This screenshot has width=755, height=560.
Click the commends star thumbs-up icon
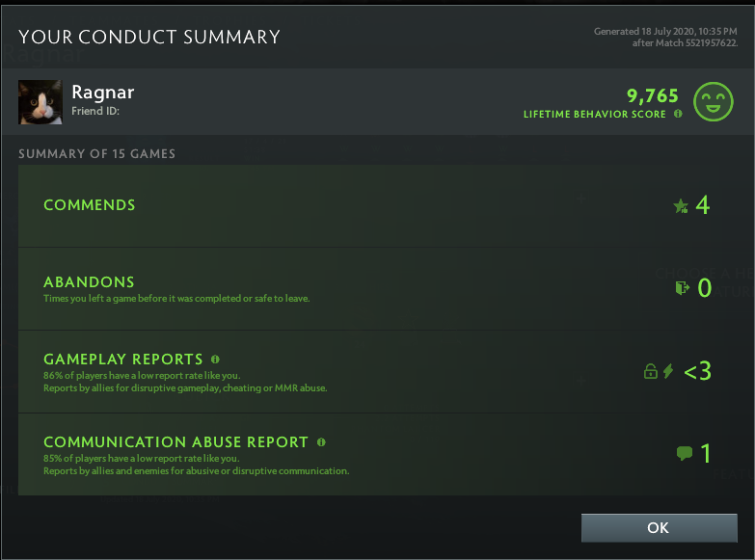coord(681,206)
